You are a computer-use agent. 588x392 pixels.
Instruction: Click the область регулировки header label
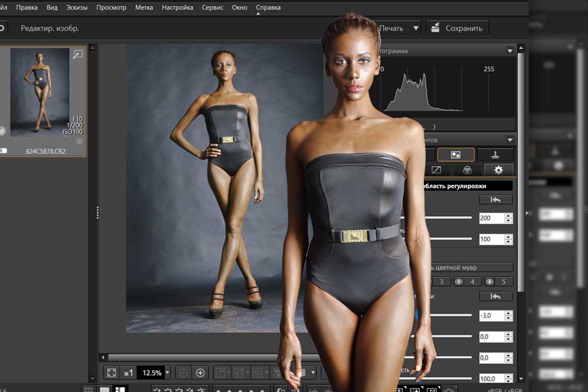[455, 186]
